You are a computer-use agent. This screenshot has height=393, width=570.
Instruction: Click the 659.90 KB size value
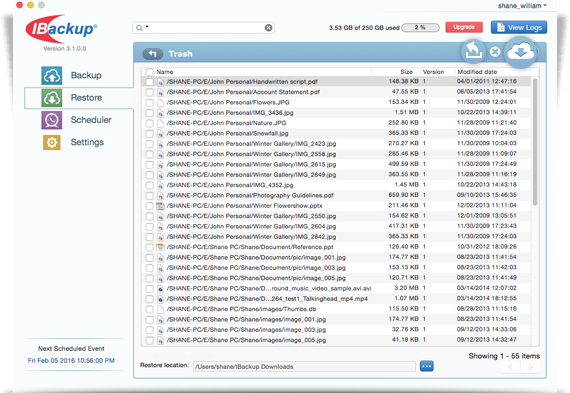coord(403,195)
